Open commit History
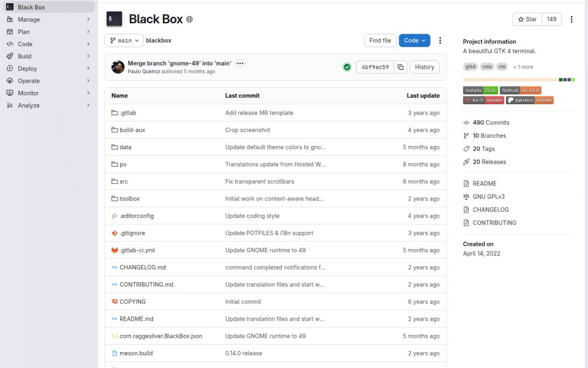This screenshot has width=588, height=368. pos(424,67)
